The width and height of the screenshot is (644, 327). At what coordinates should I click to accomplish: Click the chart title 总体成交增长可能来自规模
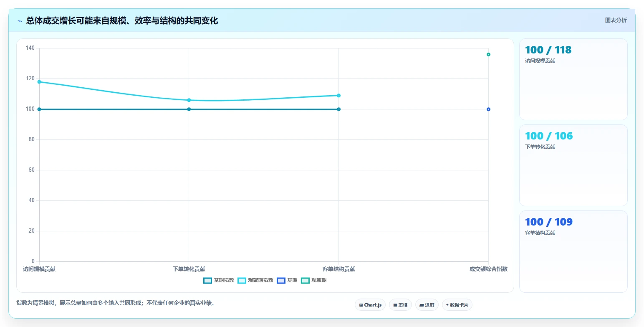point(122,20)
